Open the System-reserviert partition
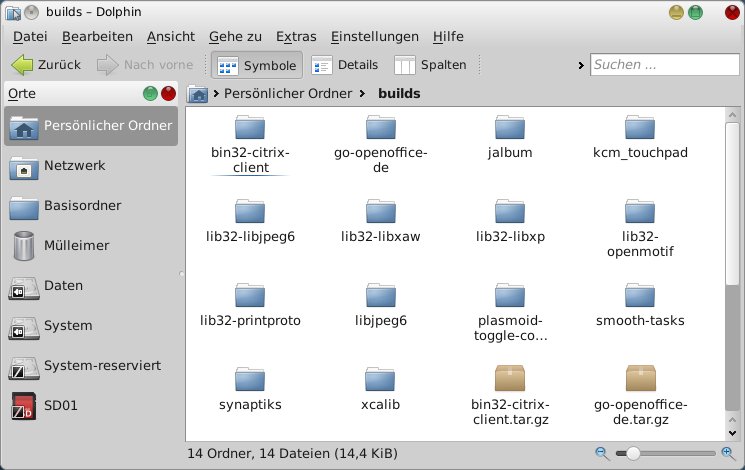The width and height of the screenshot is (745, 470). coord(91,365)
